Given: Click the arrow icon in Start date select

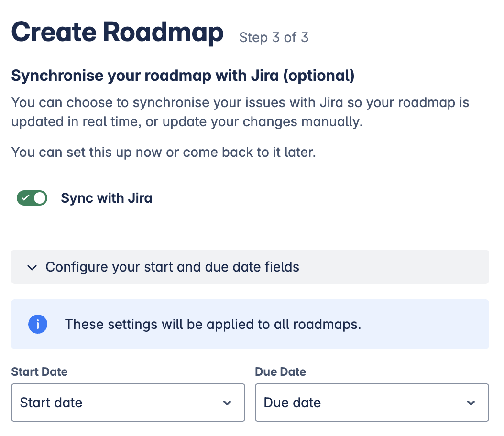Looking at the screenshot, I should [x=227, y=403].
